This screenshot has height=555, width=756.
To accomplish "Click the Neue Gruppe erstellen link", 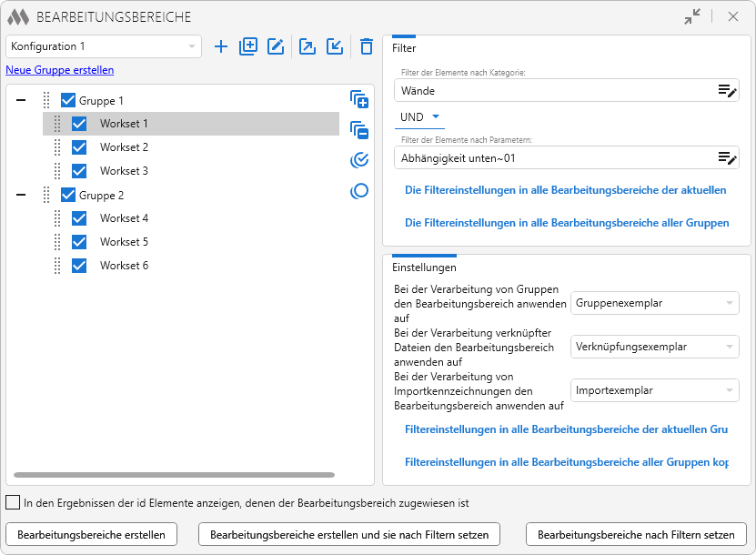I will coord(60,70).
